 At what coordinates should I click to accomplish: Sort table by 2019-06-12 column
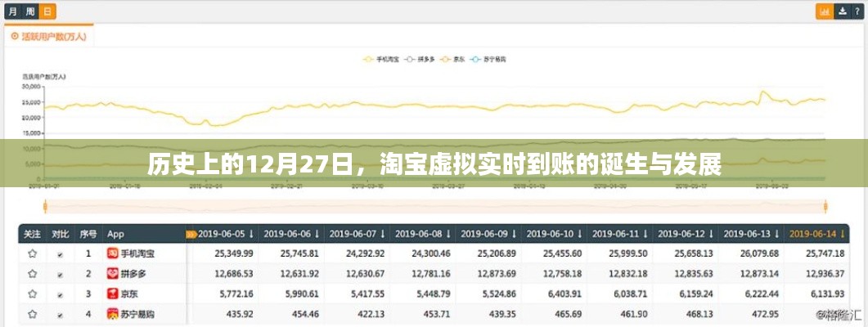(x=686, y=234)
